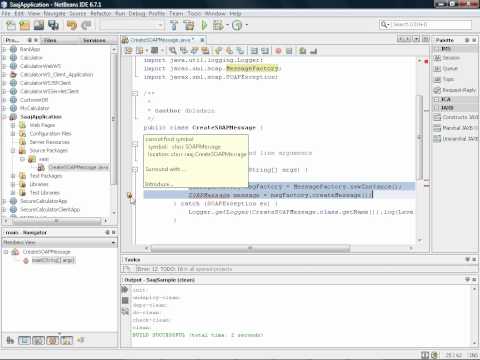Viewport: 480px width, 360px height.
Task: Click the stop icon in the Output panel
Action: [x=125, y=300]
